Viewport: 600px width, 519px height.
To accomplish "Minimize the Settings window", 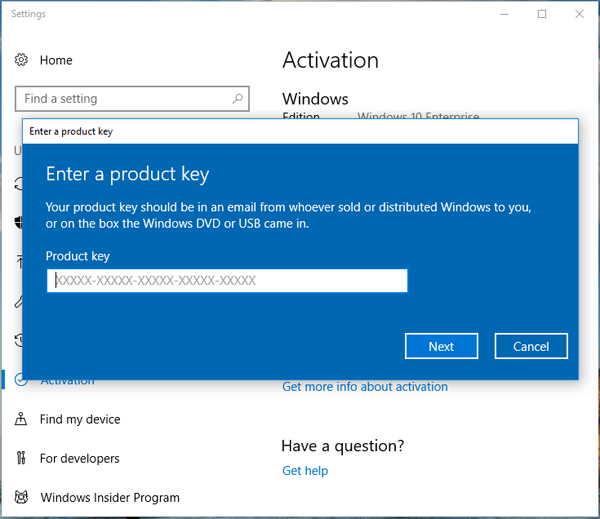I will [x=505, y=14].
